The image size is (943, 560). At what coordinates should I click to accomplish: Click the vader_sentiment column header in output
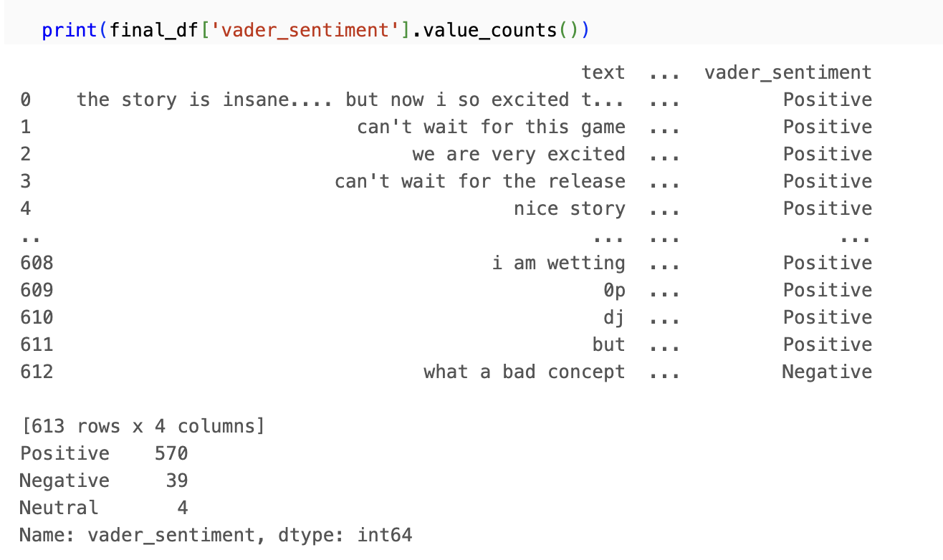(x=788, y=72)
